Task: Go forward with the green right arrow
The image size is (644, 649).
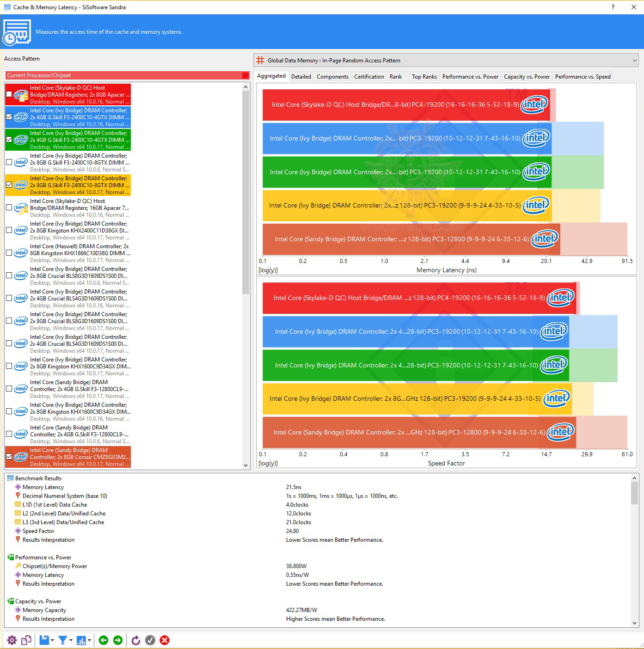Action: tap(118, 640)
